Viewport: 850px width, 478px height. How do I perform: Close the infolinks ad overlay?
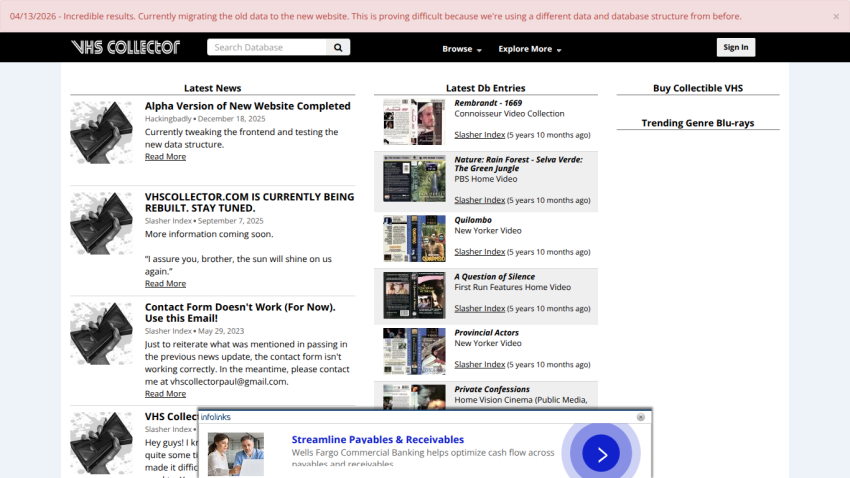tap(641, 417)
